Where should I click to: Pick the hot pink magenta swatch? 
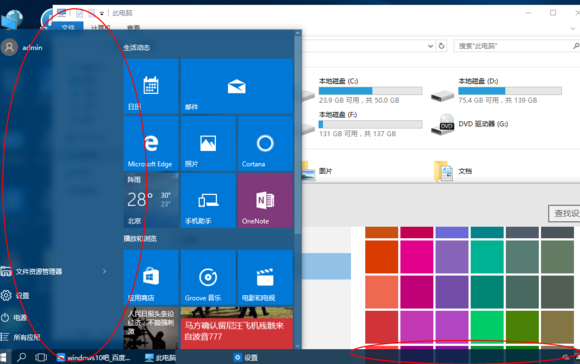click(x=417, y=257)
